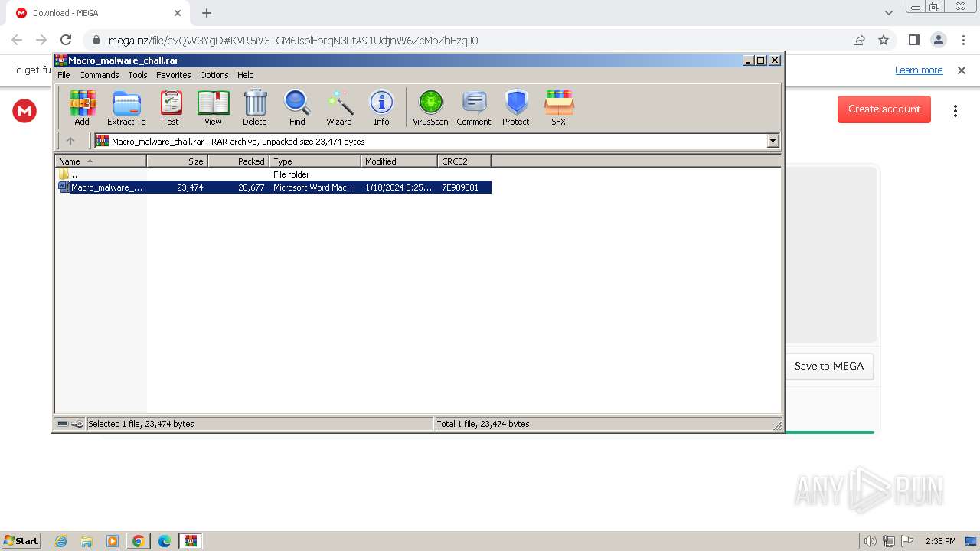Launch the Wizard wand tool
The height and width of the screenshot is (551, 980).
click(x=339, y=107)
